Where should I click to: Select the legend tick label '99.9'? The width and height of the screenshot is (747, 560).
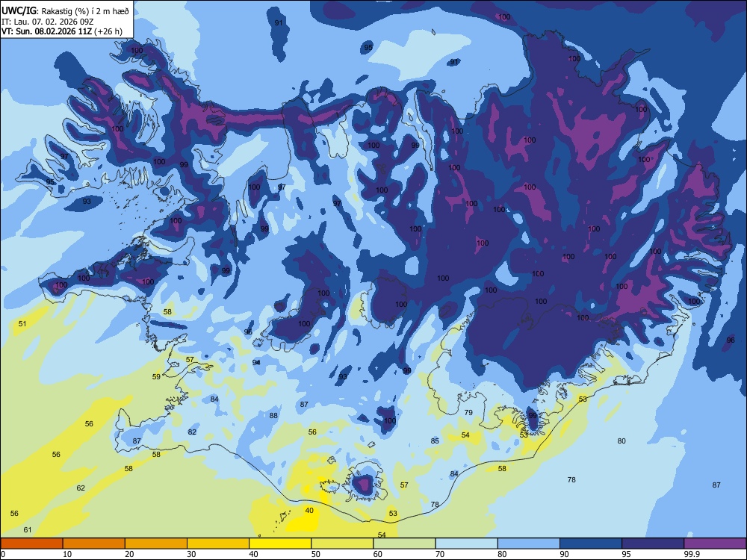[692, 554]
